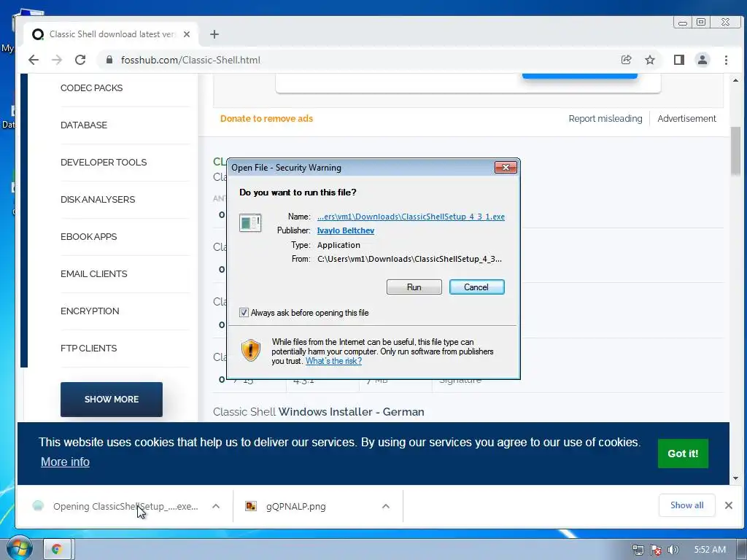Click the application file icon in the dialog

(250, 222)
